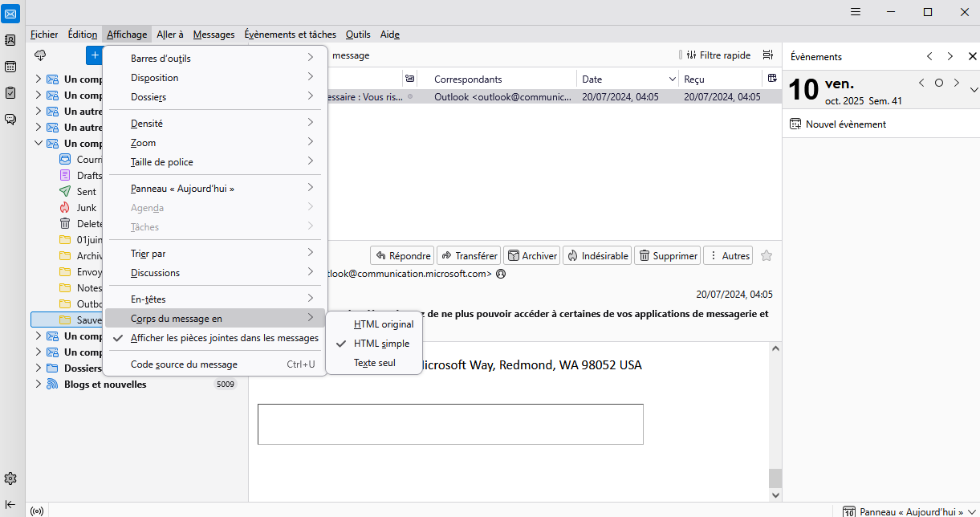Open the Calendar sidebar icon
The height and width of the screenshot is (517, 980).
[x=11, y=67]
